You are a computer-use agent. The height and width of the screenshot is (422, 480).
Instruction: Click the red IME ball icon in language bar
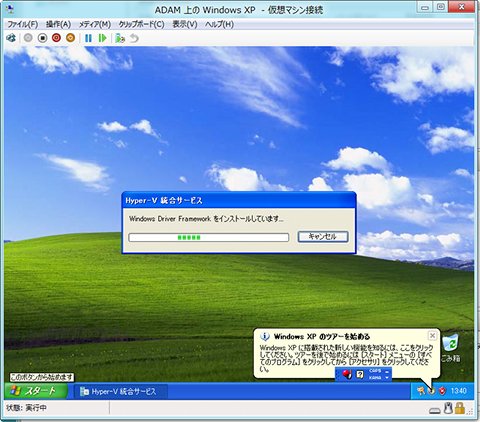tap(347, 374)
